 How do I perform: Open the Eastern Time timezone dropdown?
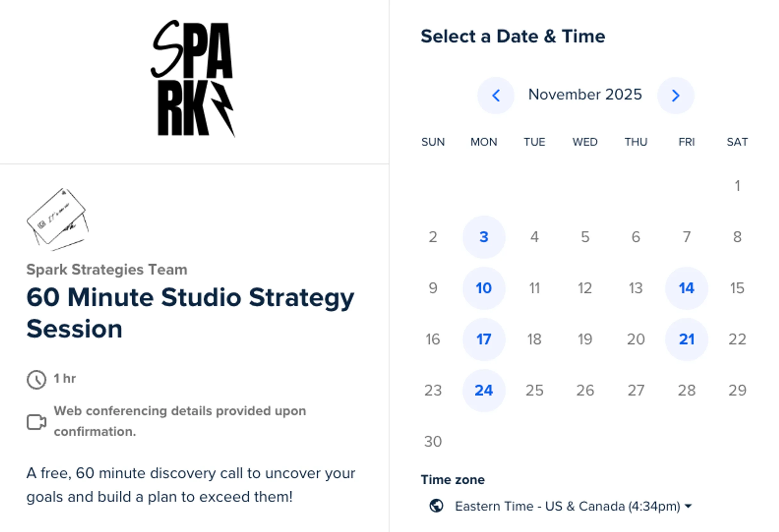pyautogui.click(x=567, y=506)
